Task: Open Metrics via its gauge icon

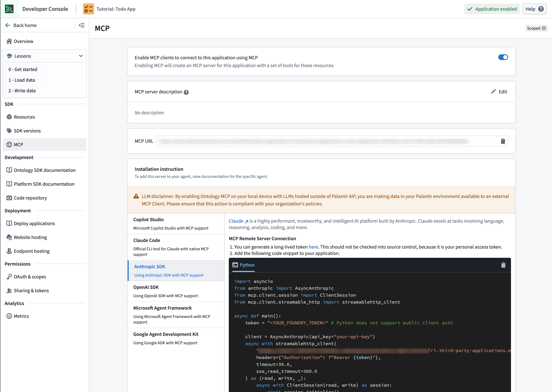Action: point(9,316)
